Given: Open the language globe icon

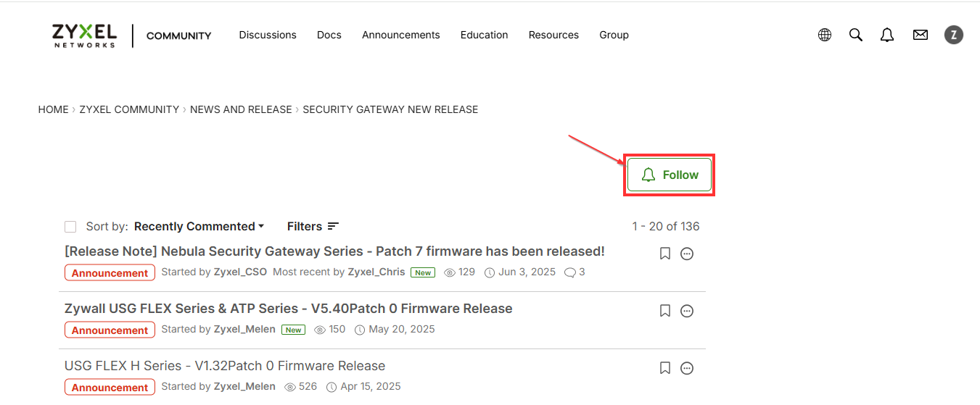Looking at the screenshot, I should tap(825, 35).
